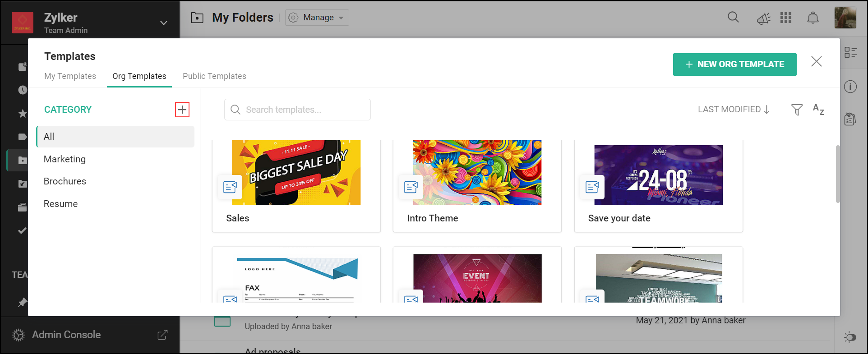Open notifications bell icon
The height and width of the screenshot is (354, 868).
[813, 18]
